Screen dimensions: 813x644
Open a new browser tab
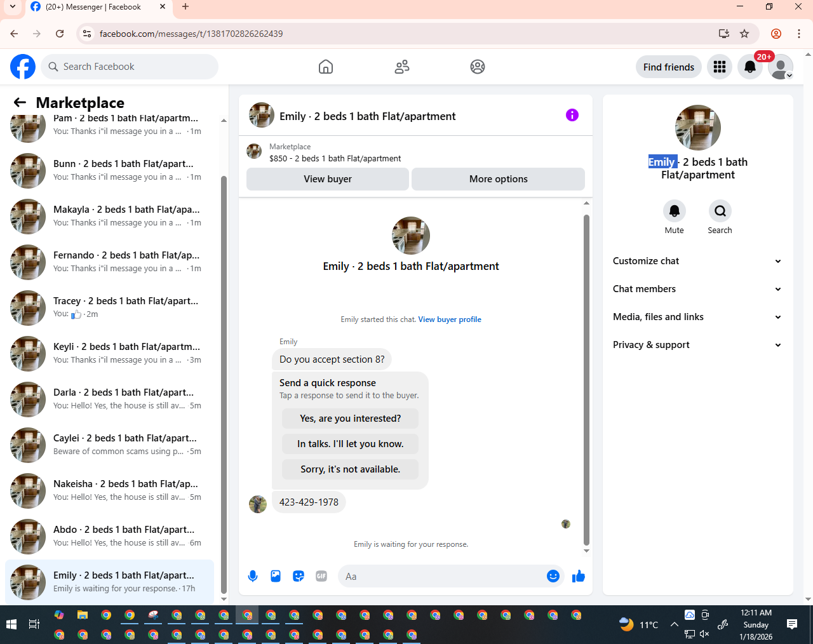pyautogui.click(x=185, y=7)
